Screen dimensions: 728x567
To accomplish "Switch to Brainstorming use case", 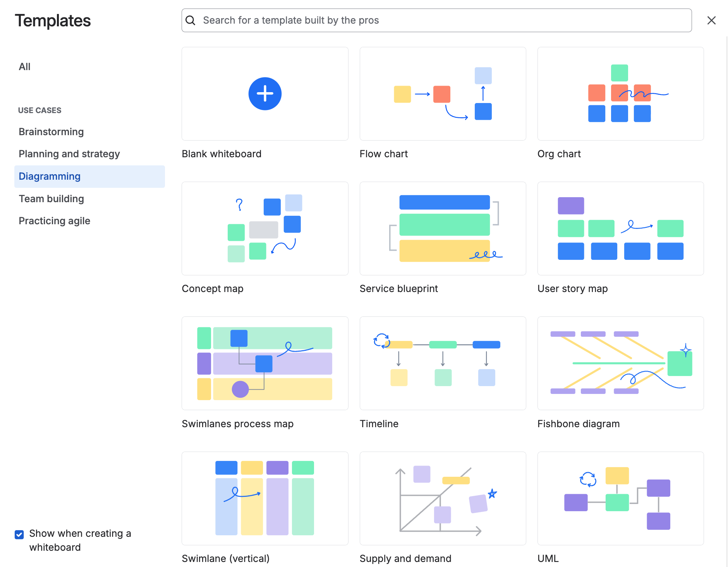I will (51, 132).
